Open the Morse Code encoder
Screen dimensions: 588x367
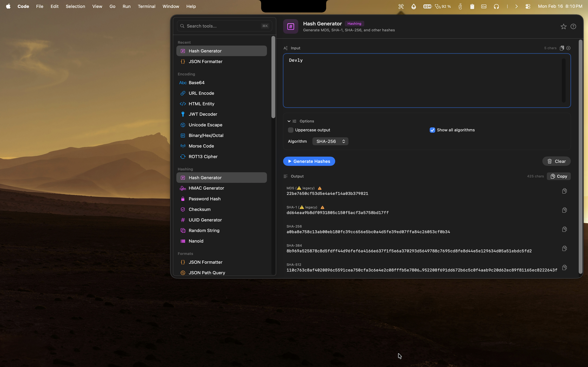pyautogui.click(x=201, y=146)
